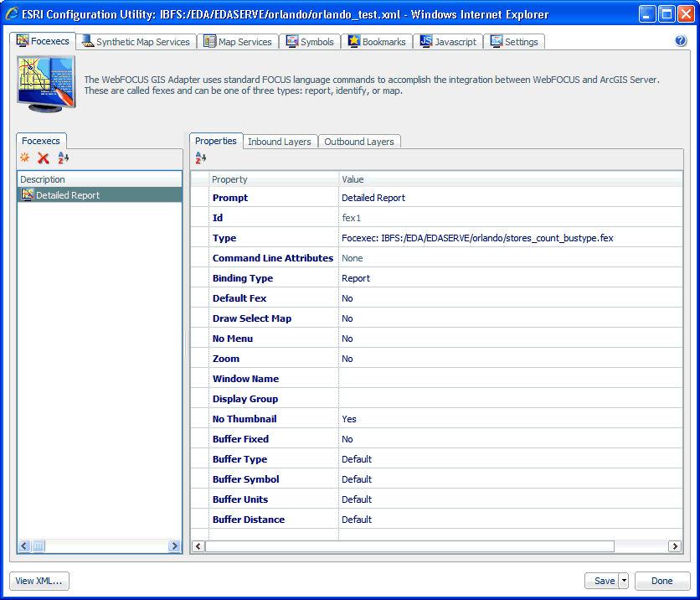Click the Internet Explorer title bar icon

pos(12,14)
